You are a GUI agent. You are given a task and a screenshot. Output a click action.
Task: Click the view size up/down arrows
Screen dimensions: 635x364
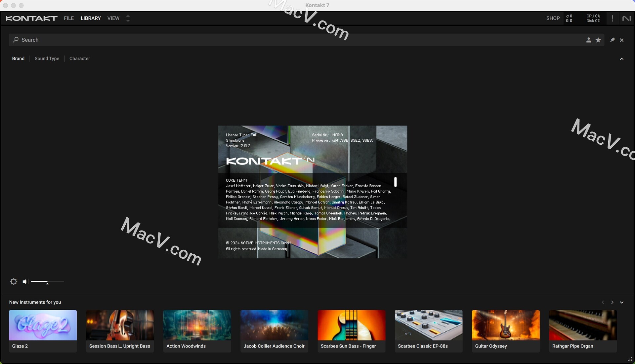point(128,18)
